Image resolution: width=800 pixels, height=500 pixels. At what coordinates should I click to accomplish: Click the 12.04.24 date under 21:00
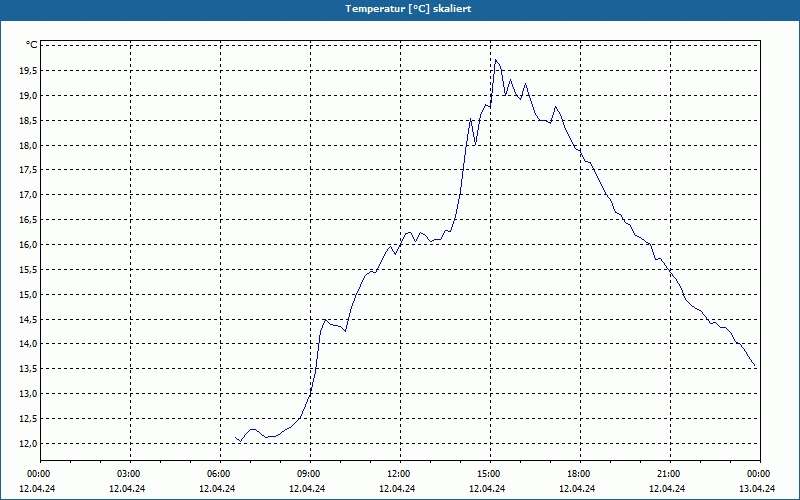click(x=667, y=488)
